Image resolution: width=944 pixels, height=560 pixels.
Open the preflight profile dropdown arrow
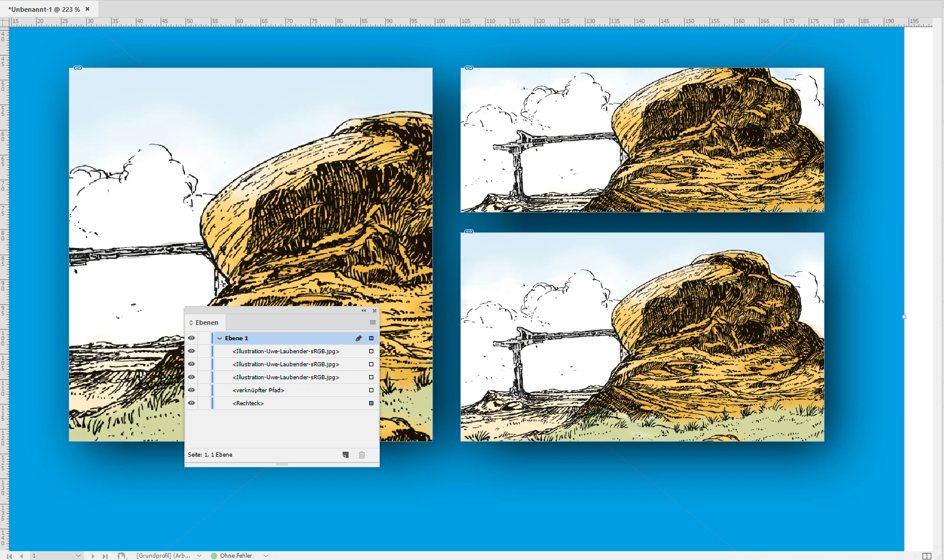pos(199,556)
